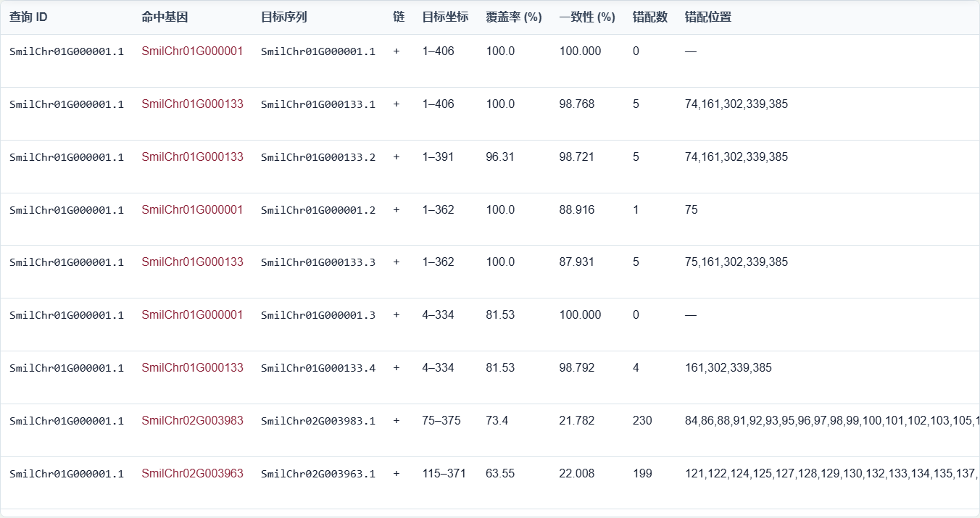Click mismatch count 199
The image size is (980, 518).
click(x=642, y=474)
